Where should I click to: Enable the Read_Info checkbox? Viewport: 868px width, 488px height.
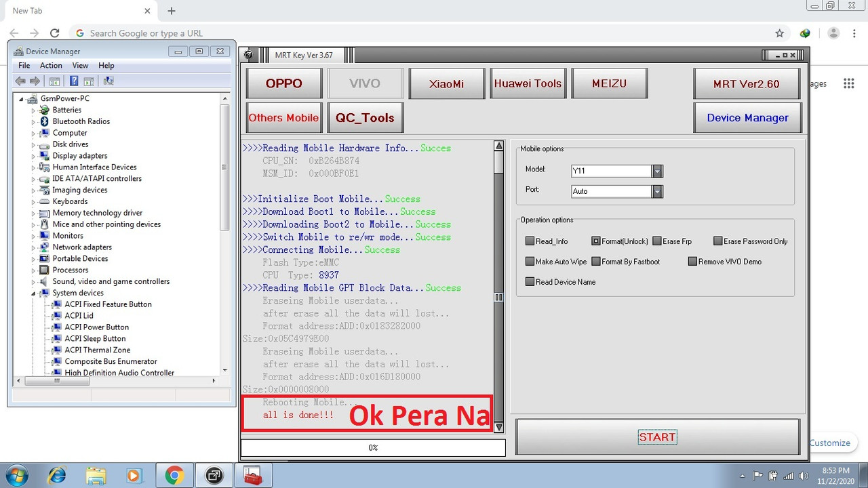(530, 241)
